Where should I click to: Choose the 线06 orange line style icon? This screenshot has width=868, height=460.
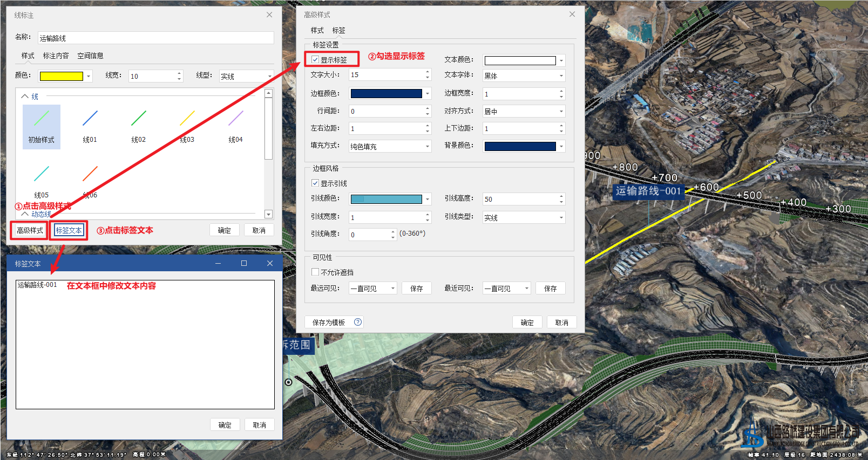pos(90,174)
